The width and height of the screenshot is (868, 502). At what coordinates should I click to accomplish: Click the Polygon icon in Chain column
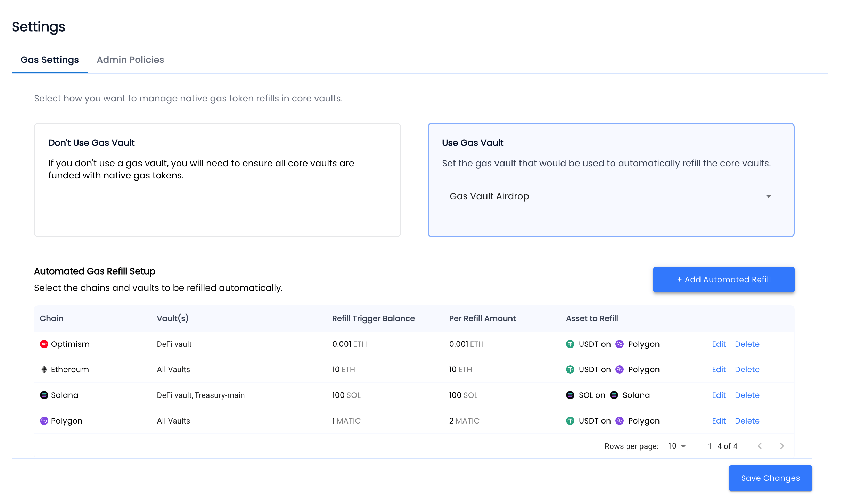point(44,421)
